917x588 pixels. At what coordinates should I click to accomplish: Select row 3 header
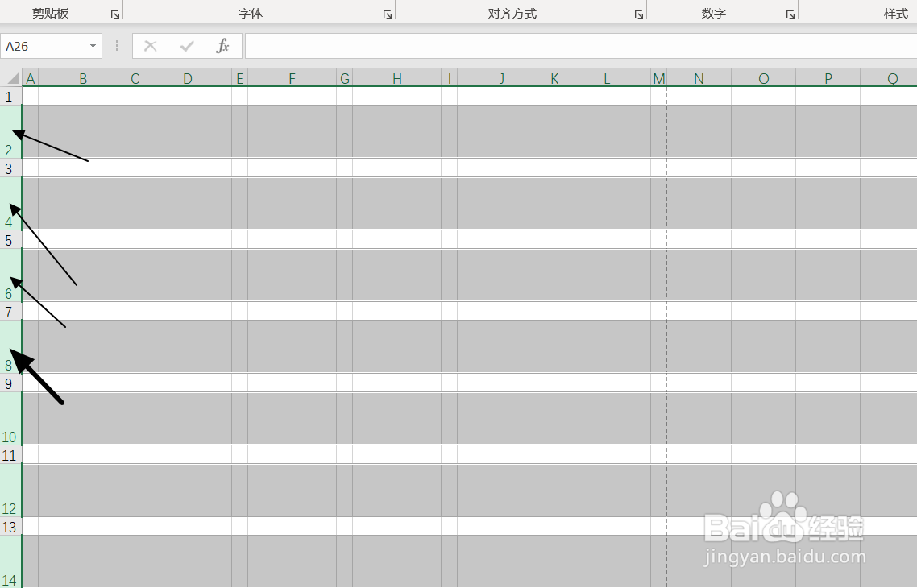(x=10, y=168)
